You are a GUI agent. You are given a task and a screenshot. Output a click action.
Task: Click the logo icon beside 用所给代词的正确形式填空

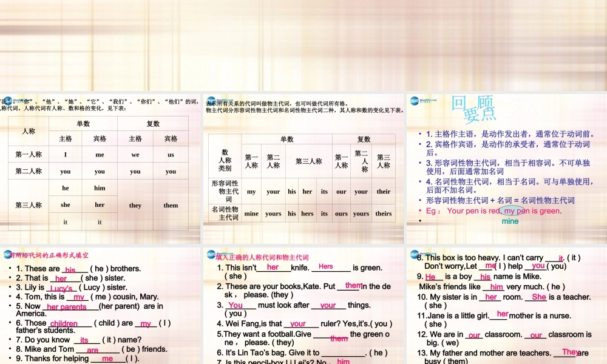click(x=5, y=255)
